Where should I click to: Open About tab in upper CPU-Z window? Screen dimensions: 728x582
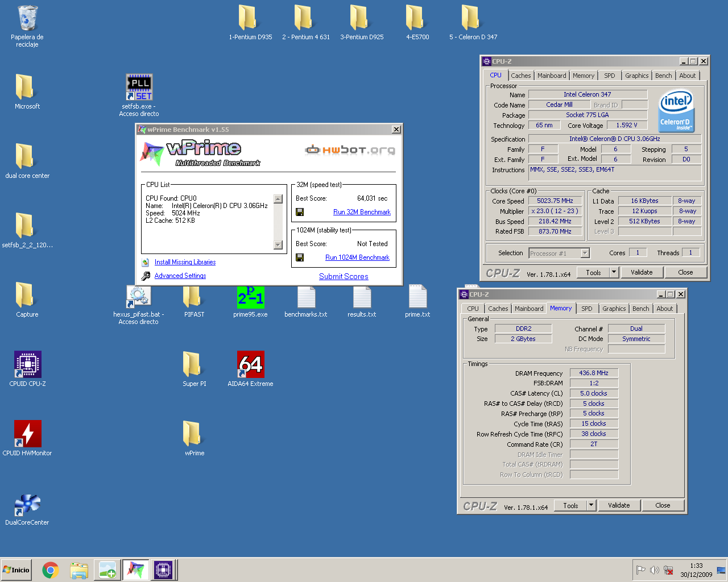tap(687, 76)
